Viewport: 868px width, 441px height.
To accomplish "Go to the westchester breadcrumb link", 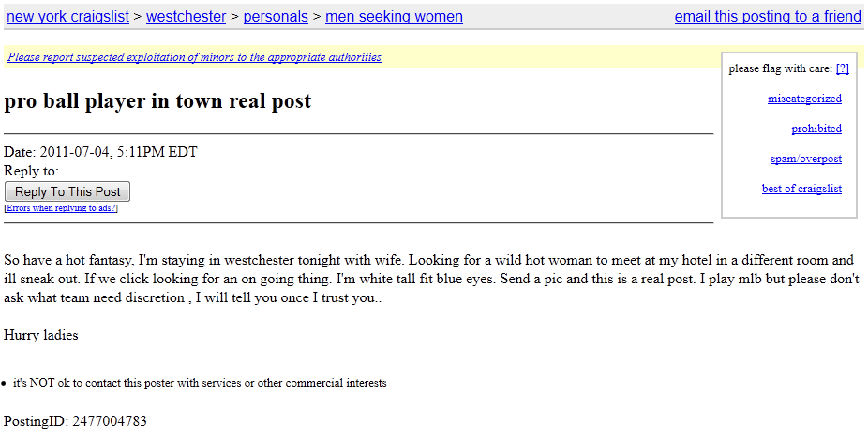I will pos(186,17).
